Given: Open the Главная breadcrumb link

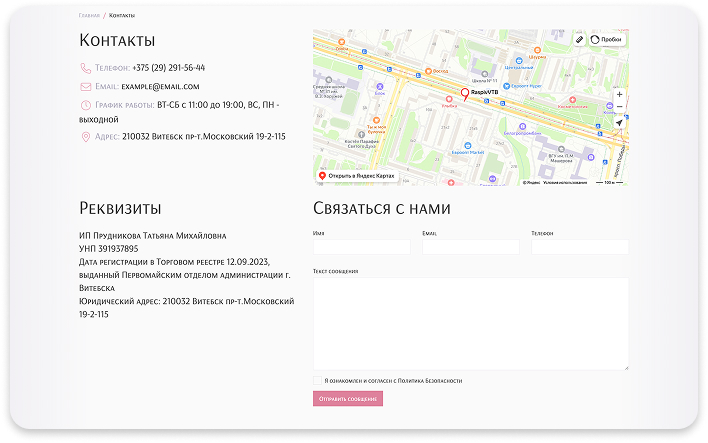Looking at the screenshot, I should click(89, 16).
